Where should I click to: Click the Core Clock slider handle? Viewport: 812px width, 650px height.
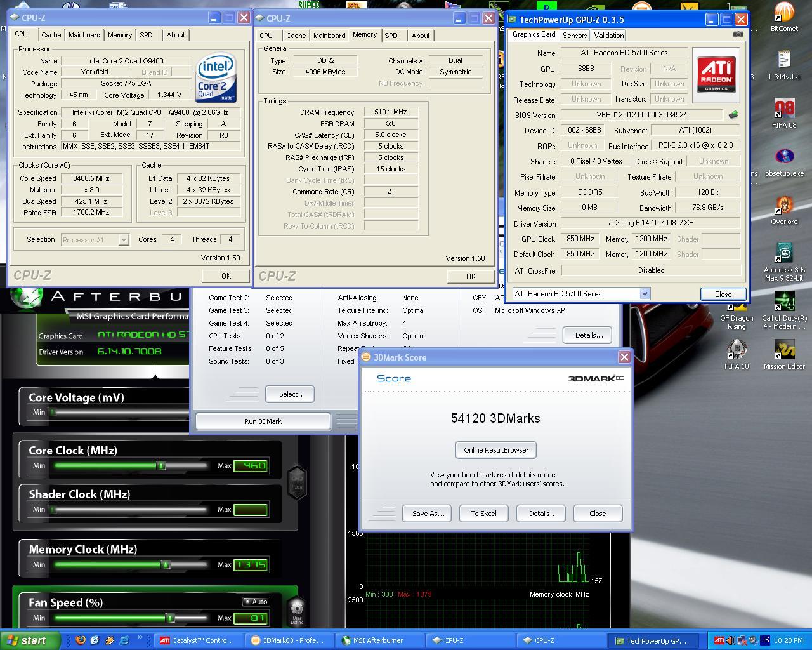coord(162,465)
